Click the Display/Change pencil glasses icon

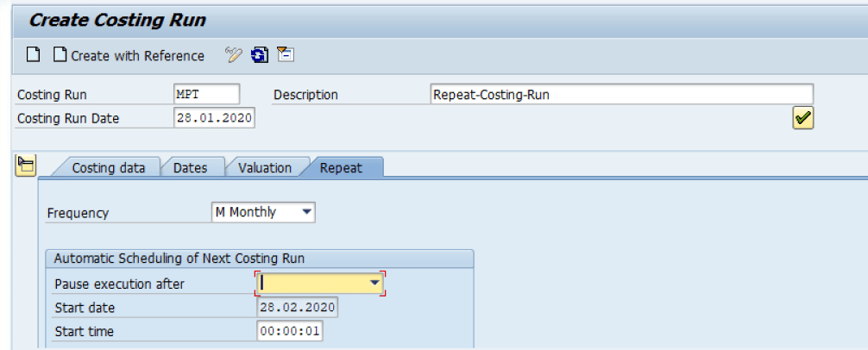click(234, 56)
